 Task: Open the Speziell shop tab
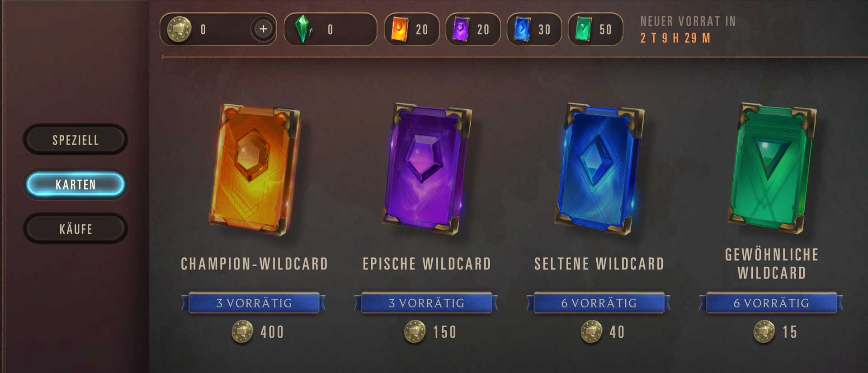[75, 140]
